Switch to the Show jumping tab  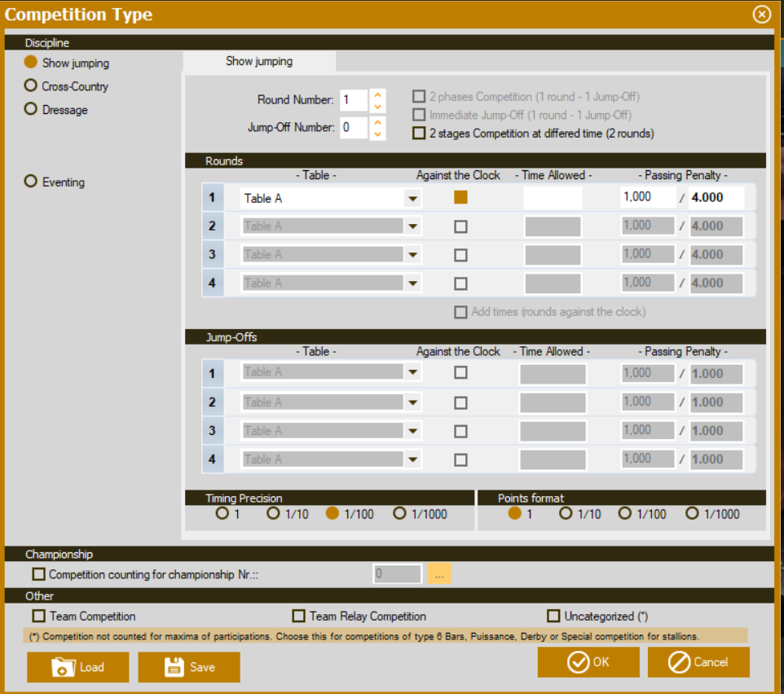[259, 61]
